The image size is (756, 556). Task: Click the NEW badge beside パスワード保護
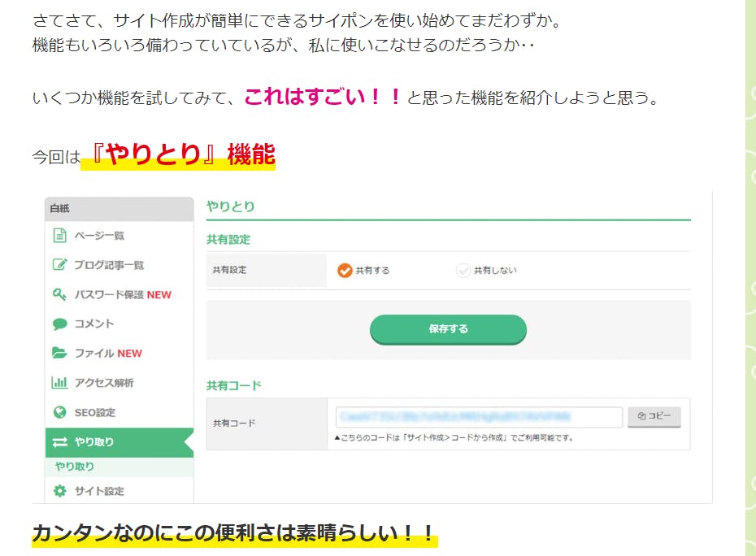pyautogui.click(x=159, y=295)
